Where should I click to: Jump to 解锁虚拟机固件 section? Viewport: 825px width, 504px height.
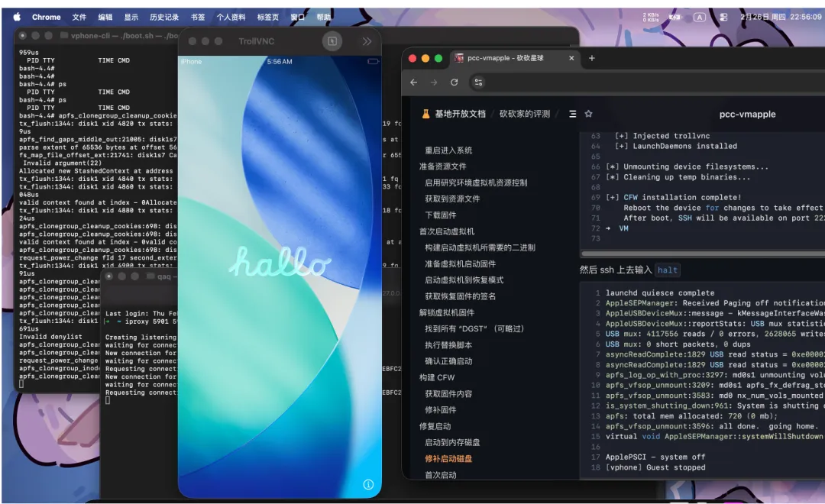click(x=447, y=312)
